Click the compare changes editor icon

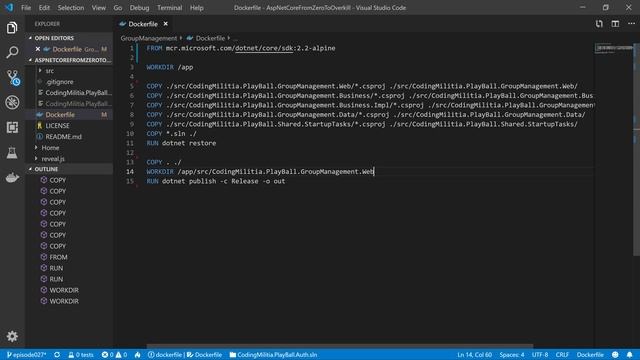pyautogui.click(x=599, y=24)
